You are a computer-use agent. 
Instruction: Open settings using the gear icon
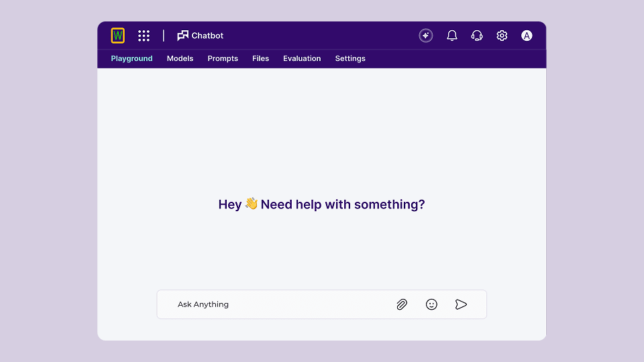pyautogui.click(x=502, y=36)
